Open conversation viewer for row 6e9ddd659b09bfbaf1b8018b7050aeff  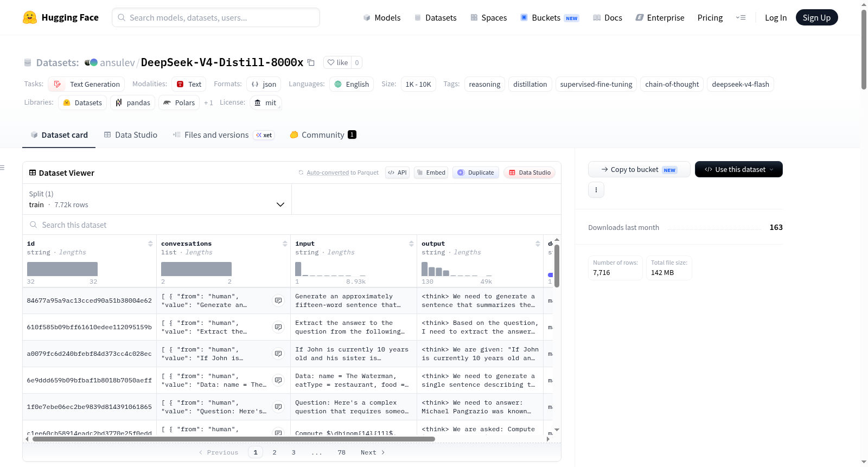tap(278, 380)
